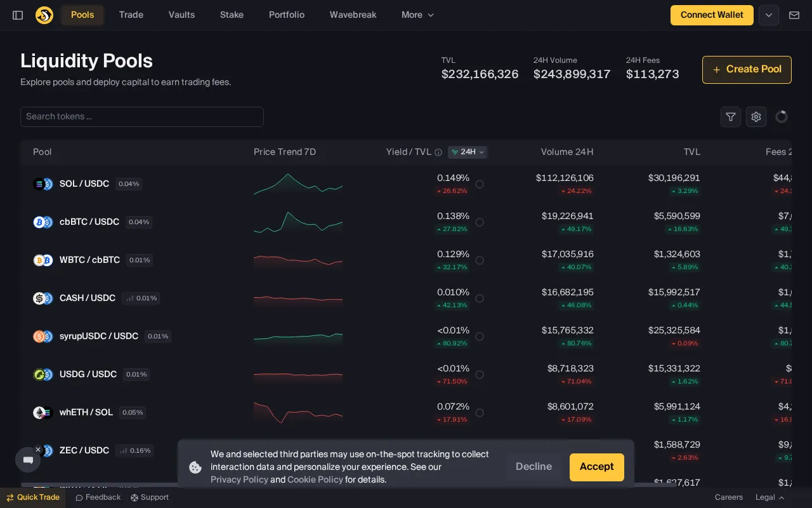Go to the Portfolio tab
The image size is (812, 508).
coord(287,15)
